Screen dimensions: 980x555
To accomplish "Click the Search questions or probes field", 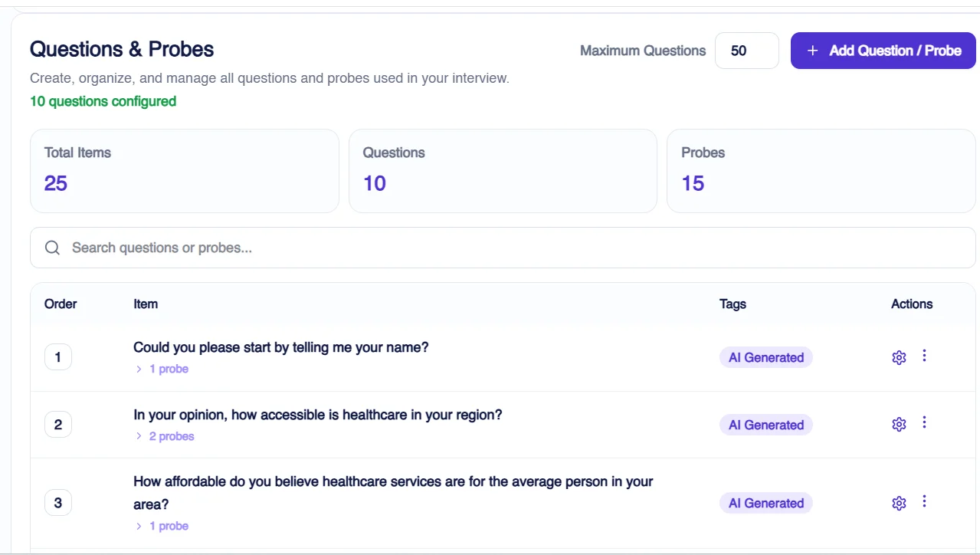I will (x=503, y=248).
